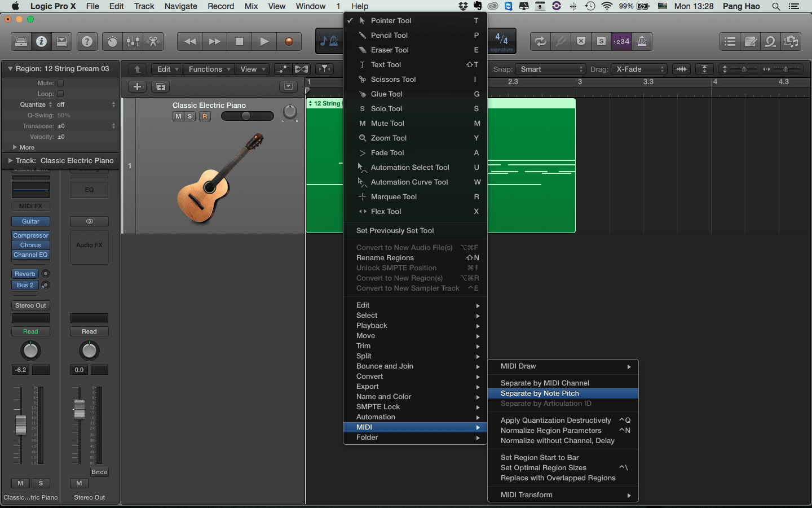Open Smart Controls knob icon

coord(112,41)
